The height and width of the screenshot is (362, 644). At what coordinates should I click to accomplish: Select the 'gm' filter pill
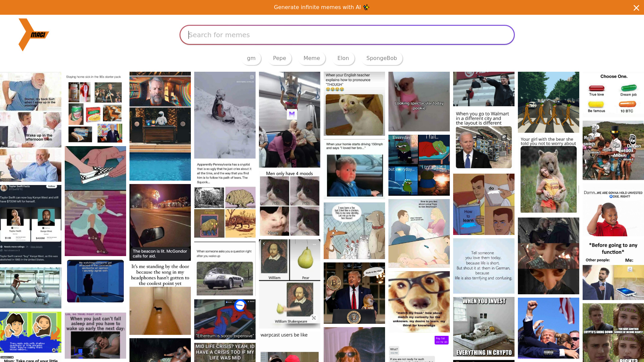point(251,58)
